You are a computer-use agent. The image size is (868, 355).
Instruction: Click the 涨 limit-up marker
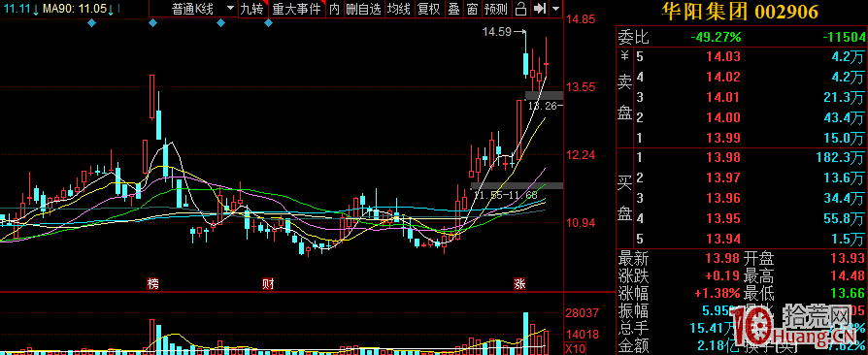(519, 284)
